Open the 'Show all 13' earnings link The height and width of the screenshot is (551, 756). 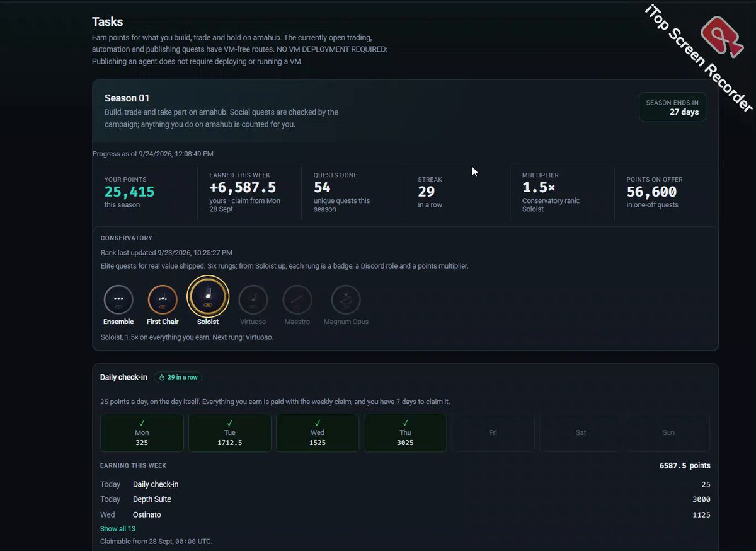118,528
